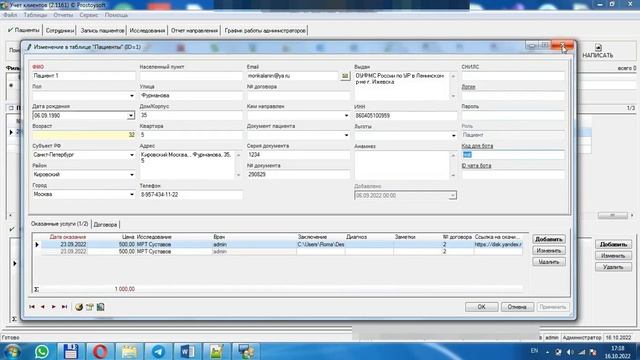Open Microsoft Word from taskbar
This screenshot has width=640, height=360.
(x=187, y=351)
